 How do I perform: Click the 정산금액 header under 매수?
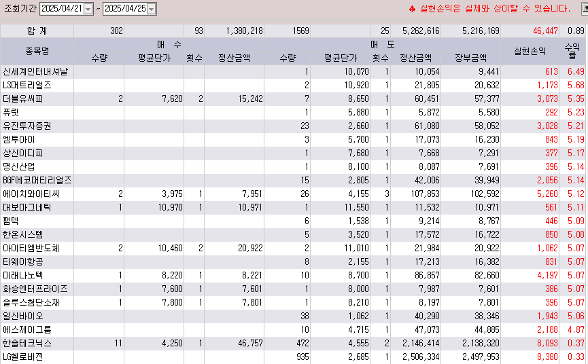(x=234, y=58)
